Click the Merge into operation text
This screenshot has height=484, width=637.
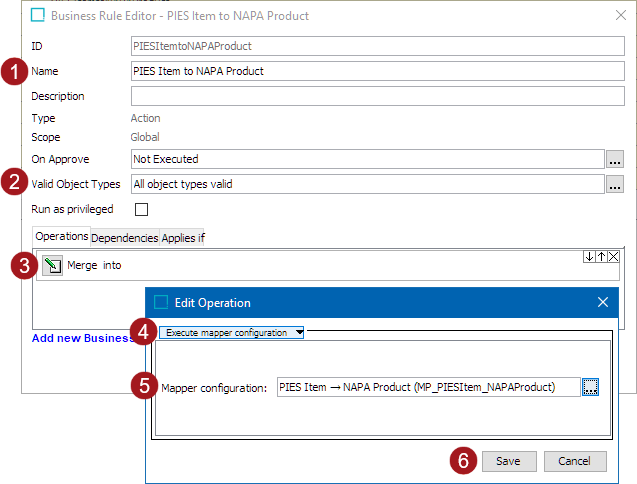(x=94, y=265)
